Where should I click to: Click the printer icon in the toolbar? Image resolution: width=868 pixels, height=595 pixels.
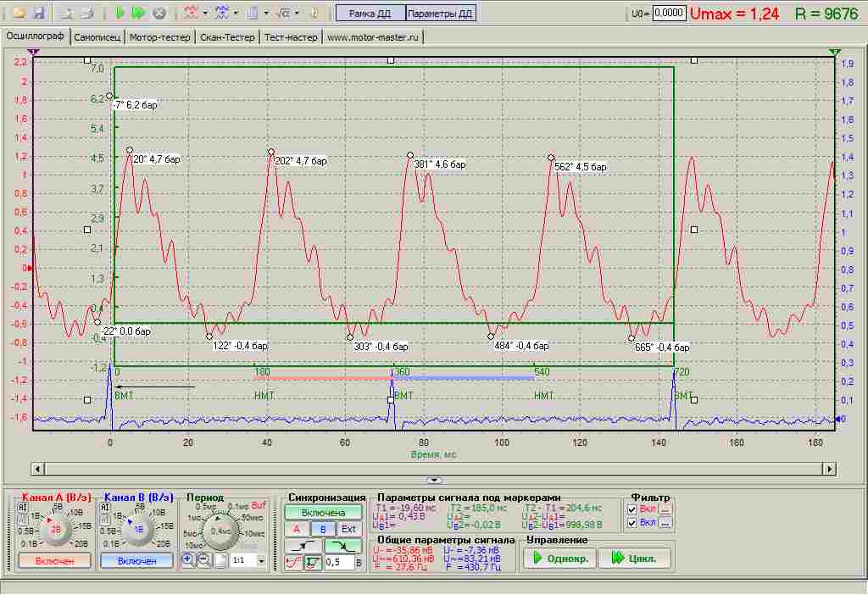[x=87, y=13]
